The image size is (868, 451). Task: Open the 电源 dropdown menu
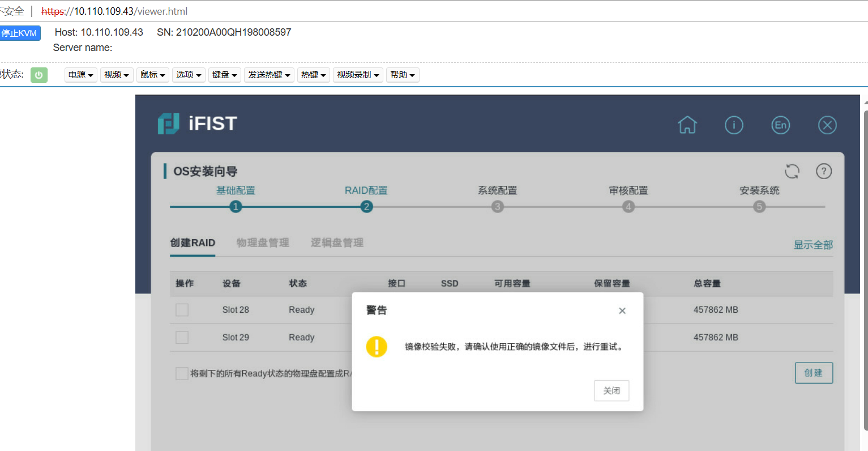pos(81,75)
